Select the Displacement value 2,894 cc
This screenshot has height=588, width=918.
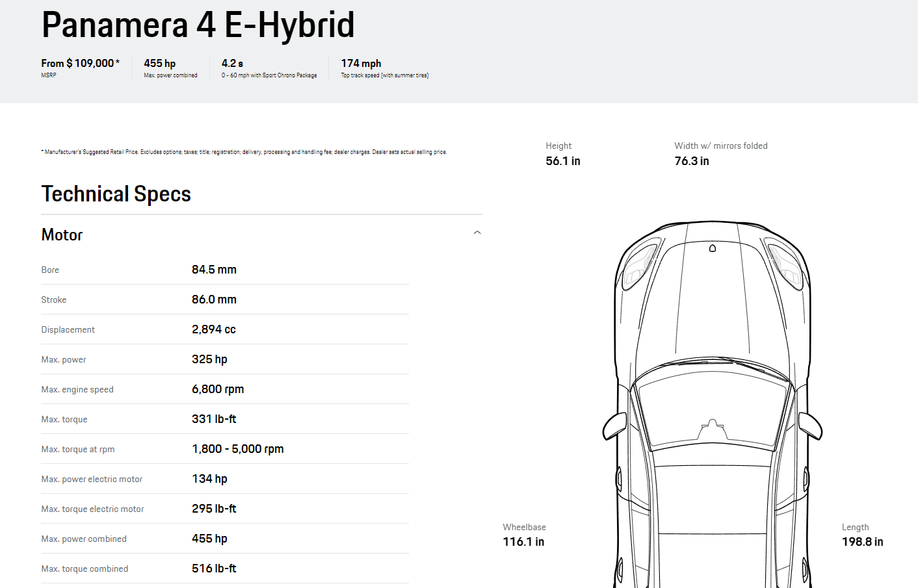(x=214, y=329)
